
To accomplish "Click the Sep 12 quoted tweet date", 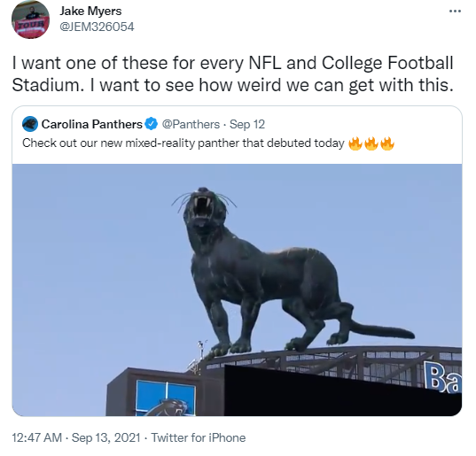I will click(x=247, y=124).
